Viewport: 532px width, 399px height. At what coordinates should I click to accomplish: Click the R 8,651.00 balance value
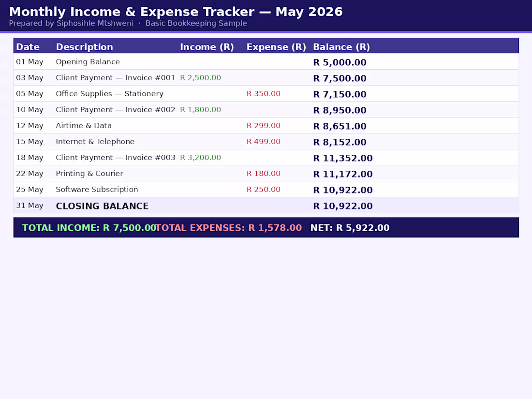[x=340, y=126]
